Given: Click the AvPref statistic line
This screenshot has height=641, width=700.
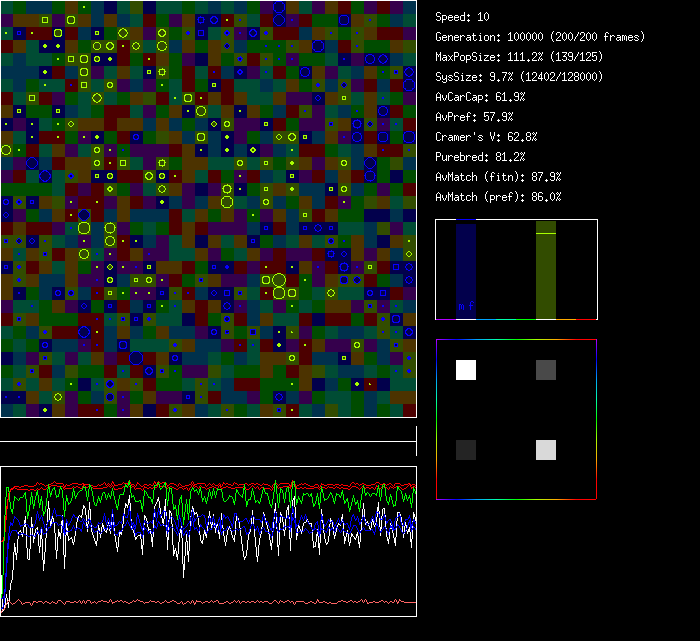Looking at the screenshot, I should coord(475,117).
